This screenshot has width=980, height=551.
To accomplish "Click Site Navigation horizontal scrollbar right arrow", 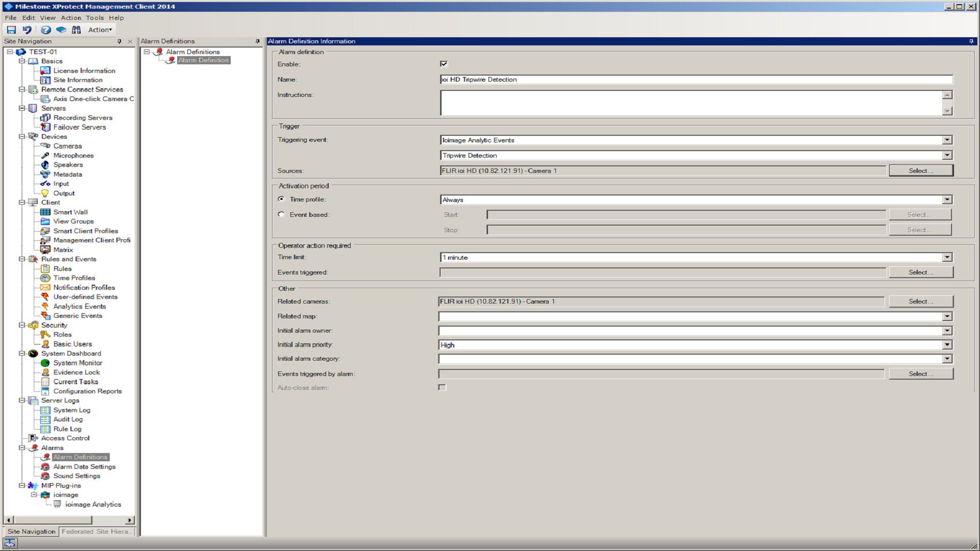I will pyautogui.click(x=130, y=520).
